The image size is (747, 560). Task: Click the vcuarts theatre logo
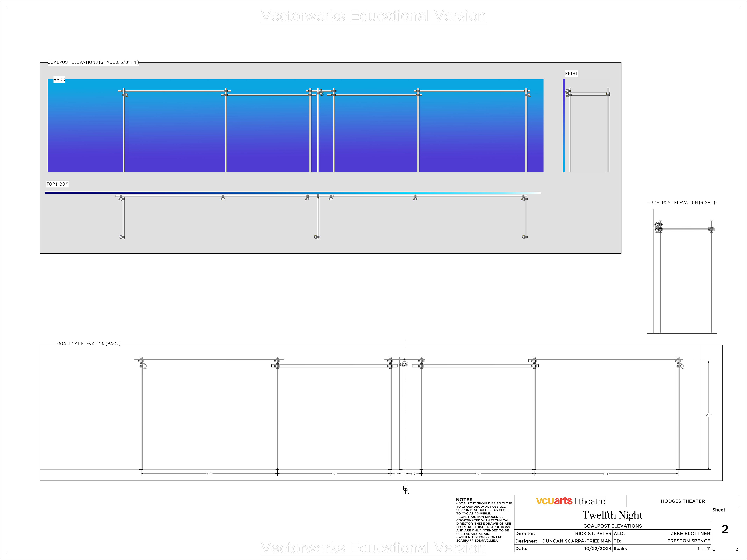(x=570, y=501)
